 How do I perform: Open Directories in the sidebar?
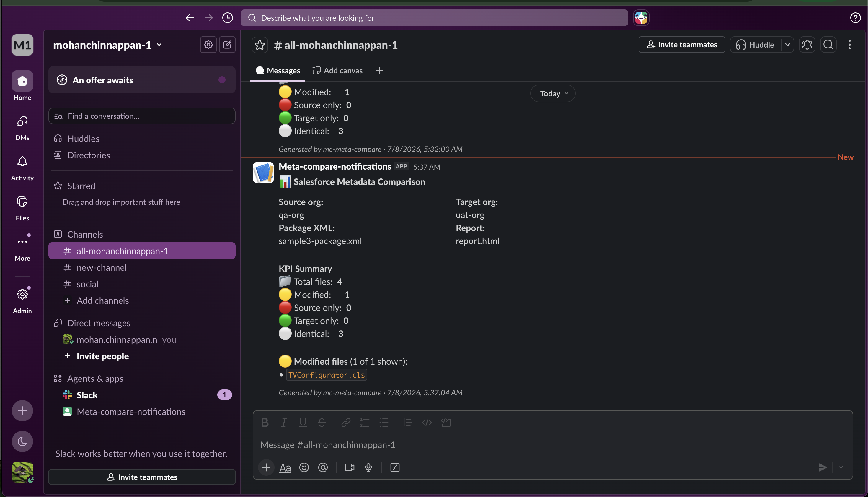point(141,155)
